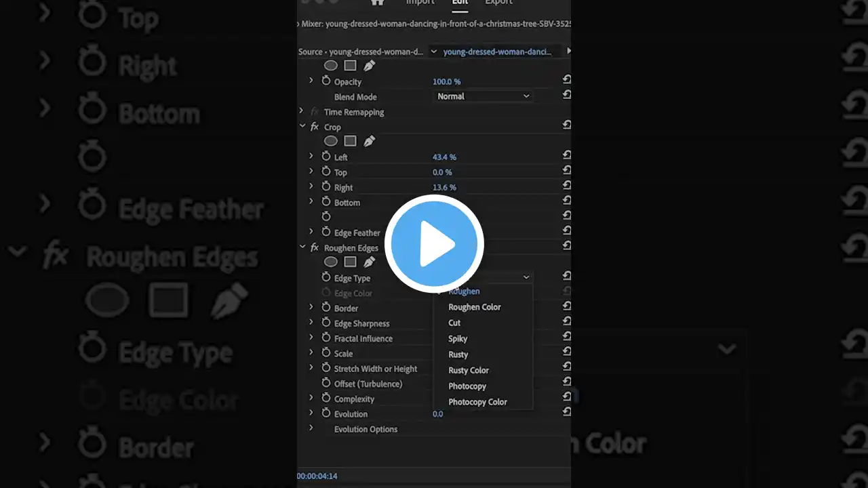The image size is (868, 488).
Task: Toggle animation stopwatch for Left
Action: click(x=326, y=156)
